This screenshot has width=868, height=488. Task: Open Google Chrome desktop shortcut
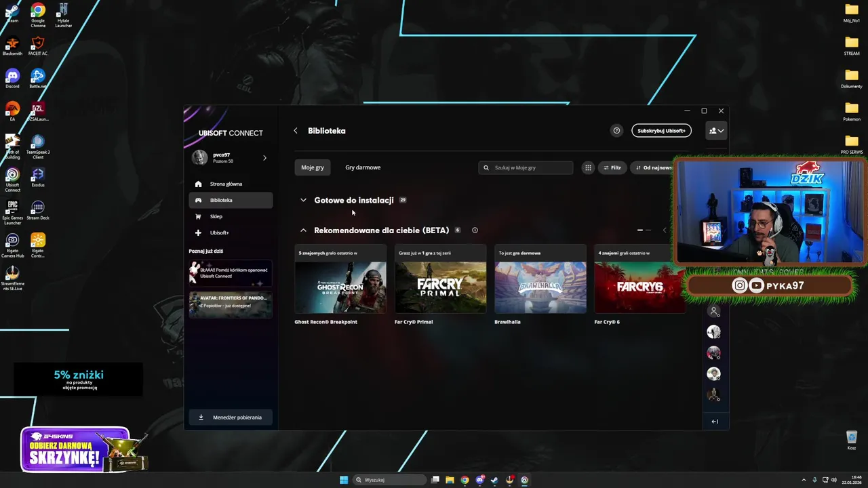[38, 15]
